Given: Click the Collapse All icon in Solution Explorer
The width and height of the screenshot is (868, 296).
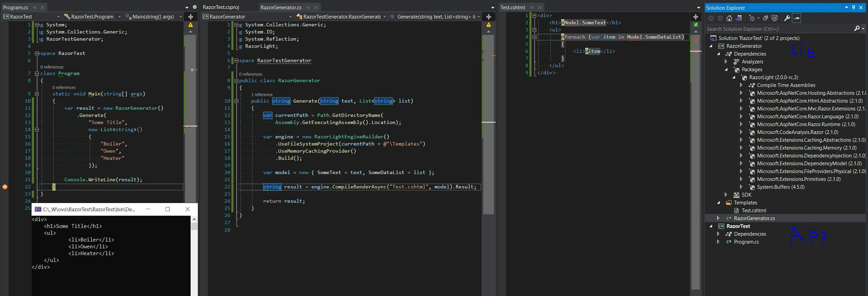Looking at the screenshot, I should click(x=766, y=19).
